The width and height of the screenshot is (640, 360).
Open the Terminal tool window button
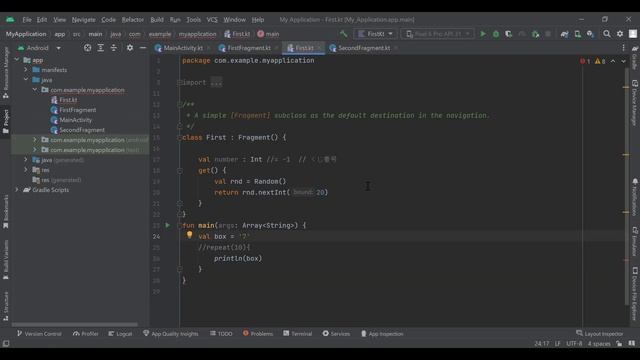tap(298, 333)
